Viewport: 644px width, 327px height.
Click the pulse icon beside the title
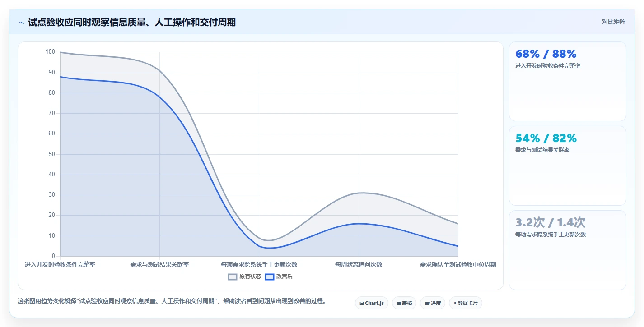[21, 23]
